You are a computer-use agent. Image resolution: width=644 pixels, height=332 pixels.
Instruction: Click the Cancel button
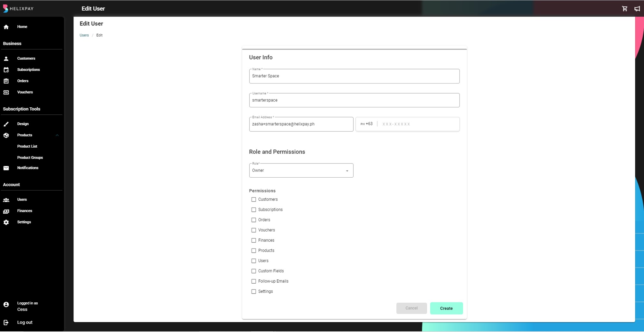click(x=412, y=308)
